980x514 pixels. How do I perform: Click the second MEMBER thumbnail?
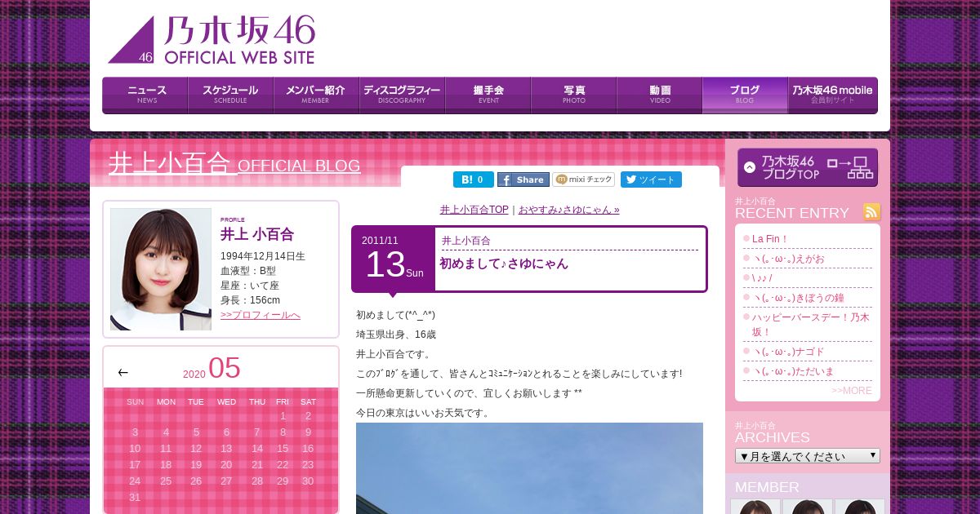click(808, 507)
